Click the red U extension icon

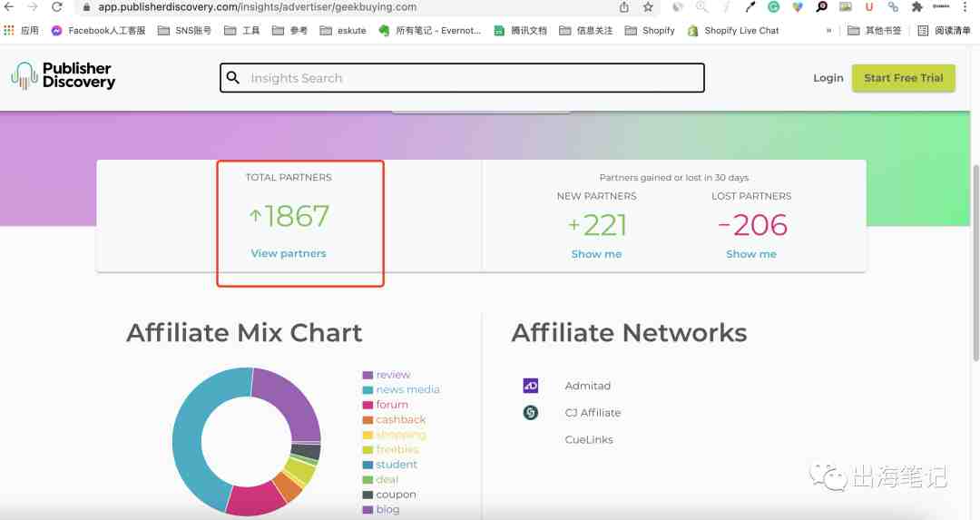[868, 7]
